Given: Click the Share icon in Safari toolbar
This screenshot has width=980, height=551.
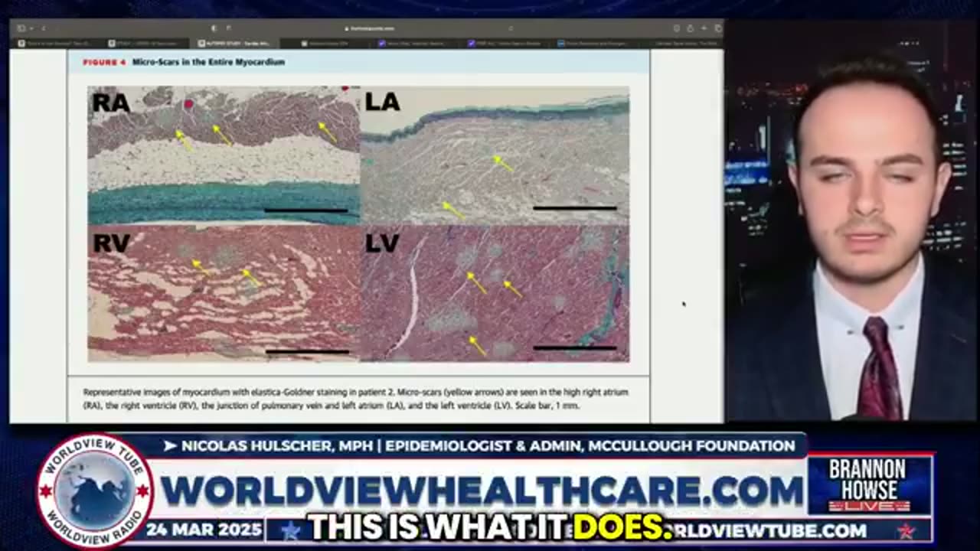Looking at the screenshot, I should tap(690, 28).
